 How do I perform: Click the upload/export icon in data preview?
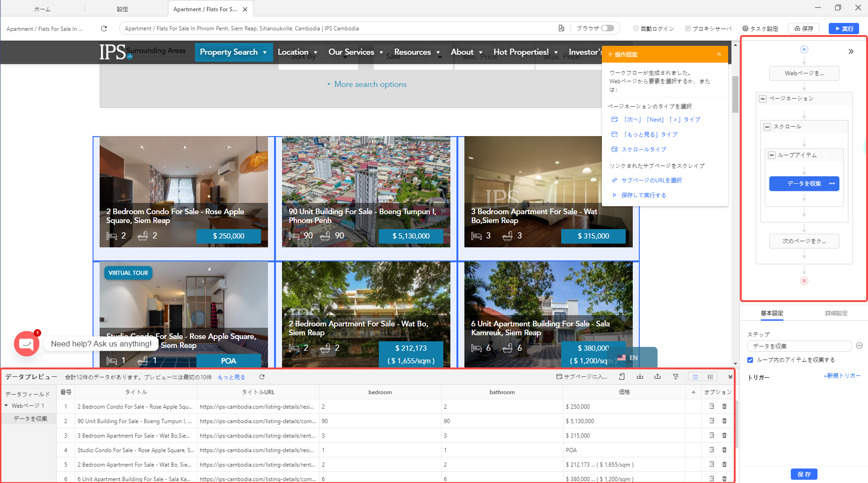click(658, 377)
